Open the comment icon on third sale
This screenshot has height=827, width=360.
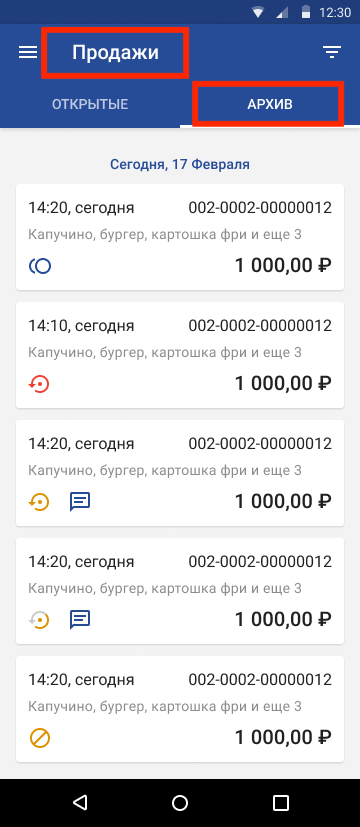[x=80, y=502]
